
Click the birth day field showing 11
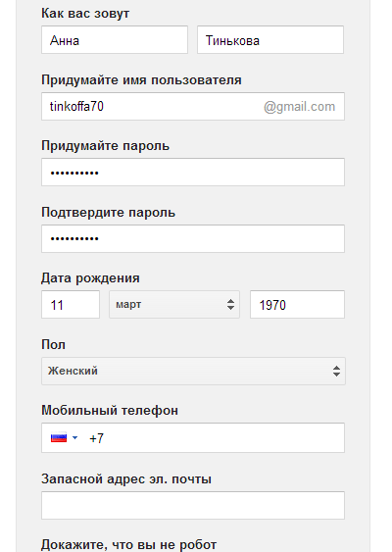71,305
